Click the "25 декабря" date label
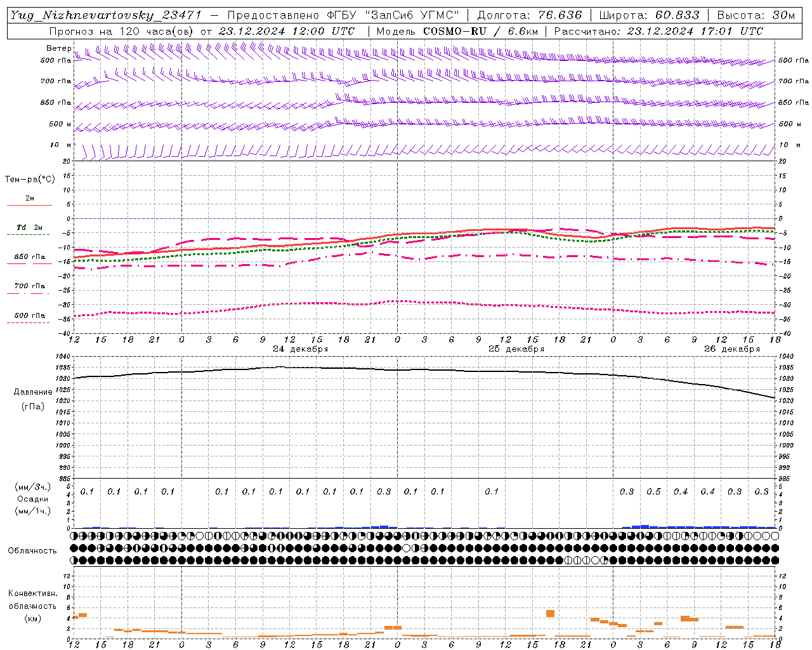 pyautogui.click(x=516, y=349)
